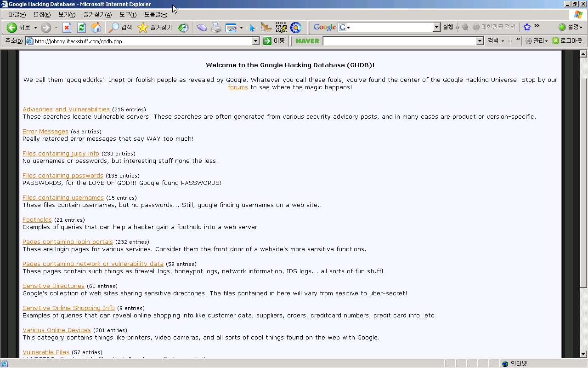Stop page loading with red X icon
The image size is (588, 368).
click(x=67, y=28)
